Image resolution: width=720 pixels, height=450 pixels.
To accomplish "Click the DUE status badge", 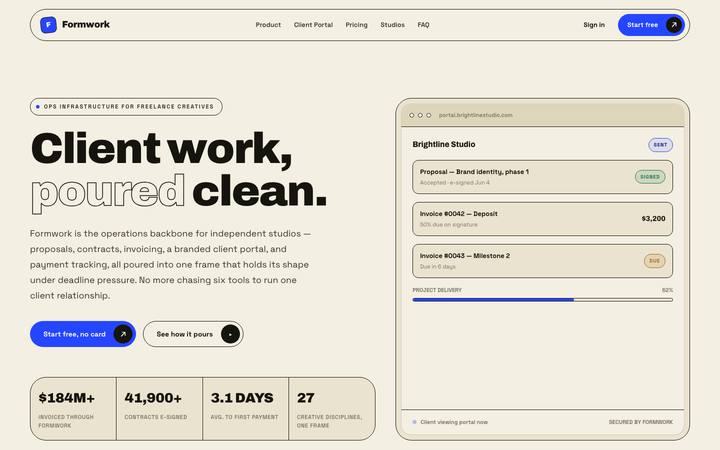I will (654, 261).
